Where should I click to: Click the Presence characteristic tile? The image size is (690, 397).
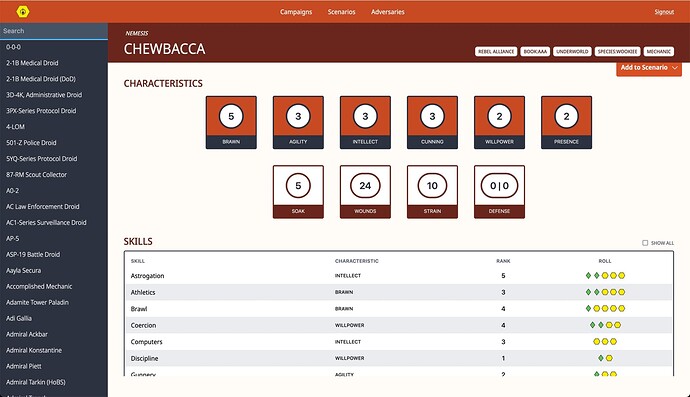coord(566,122)
